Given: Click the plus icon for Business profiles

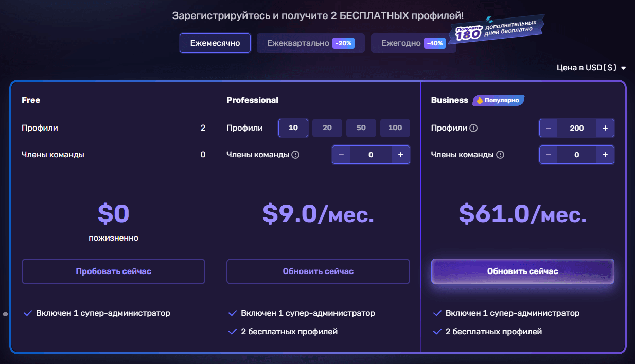Looking at the screenshot, I should point(605,128).
